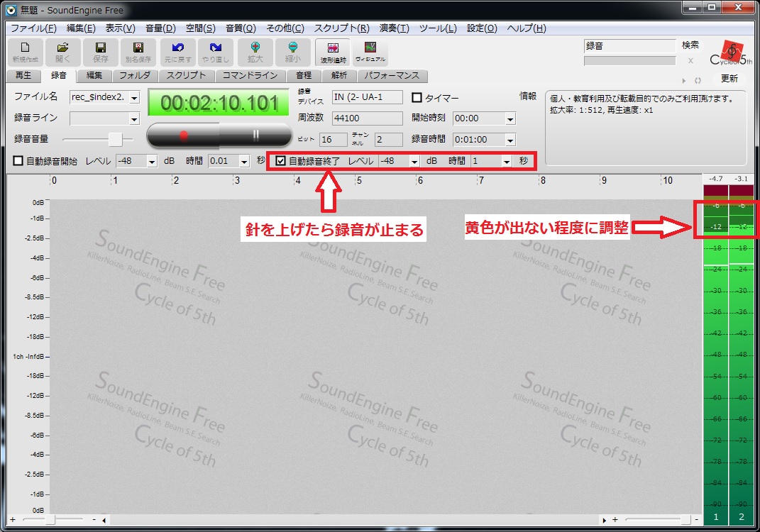Click the SoundEngine title bar app icon
760x532 pixels.
point(11,10)
